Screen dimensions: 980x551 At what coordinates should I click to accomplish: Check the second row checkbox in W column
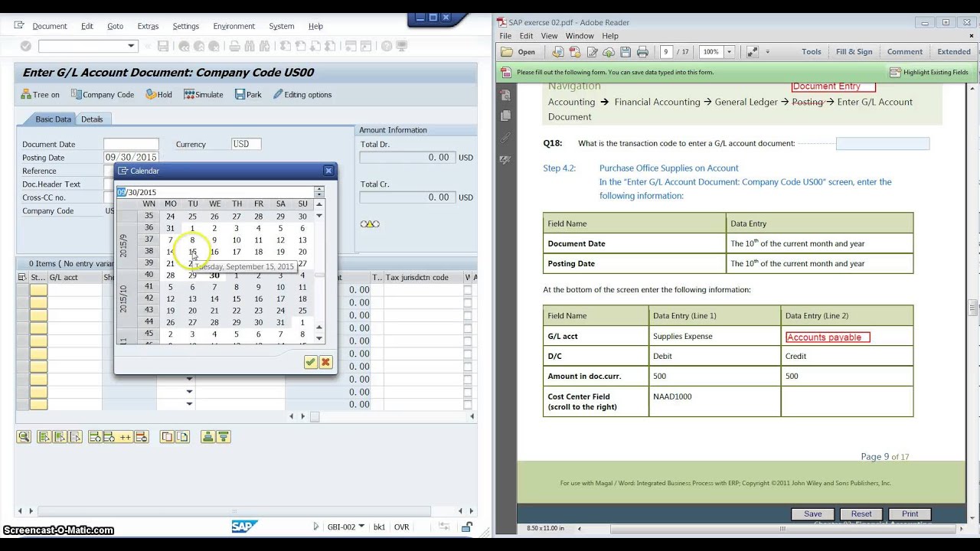tap(467, 303)
